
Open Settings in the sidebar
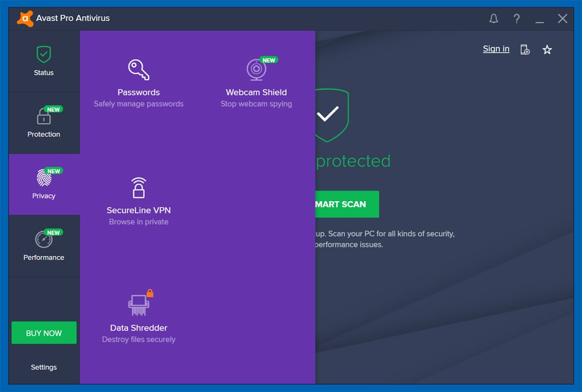tap(44, 367)
